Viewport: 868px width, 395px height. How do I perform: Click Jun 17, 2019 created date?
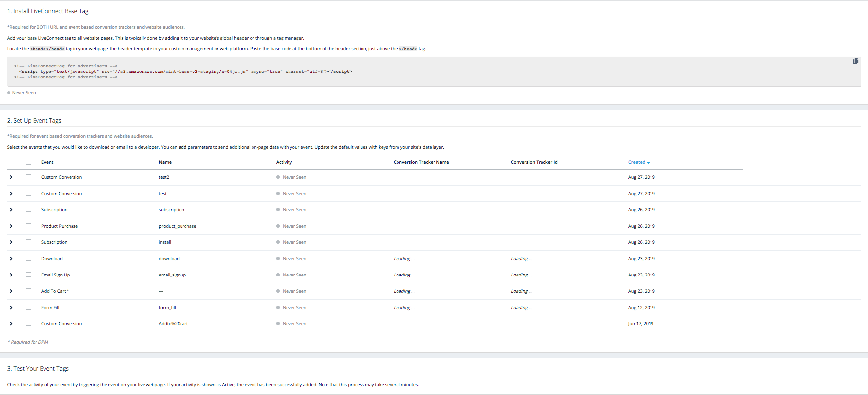pos(641,324)
